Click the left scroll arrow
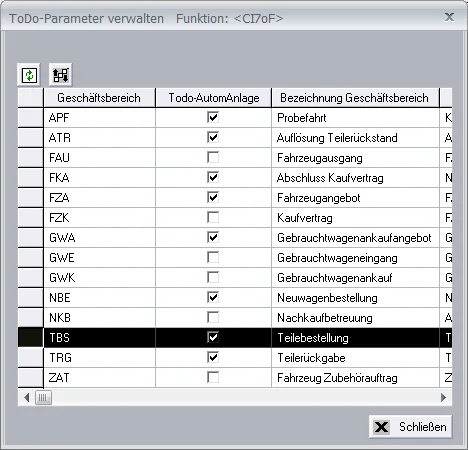The height and width of the screenshot is (450, 468). 27,397
